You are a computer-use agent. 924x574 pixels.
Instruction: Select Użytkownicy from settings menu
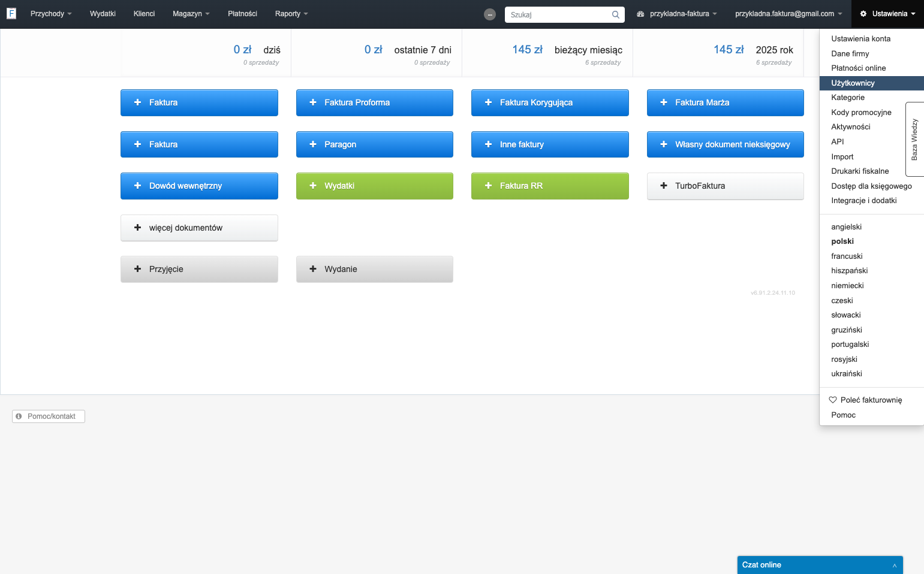tap(872, 83)
